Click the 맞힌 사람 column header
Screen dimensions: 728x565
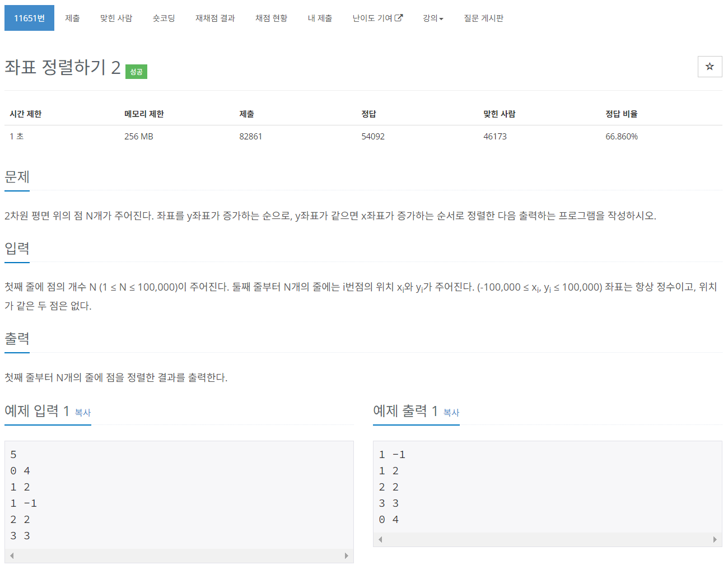[500, 114]
